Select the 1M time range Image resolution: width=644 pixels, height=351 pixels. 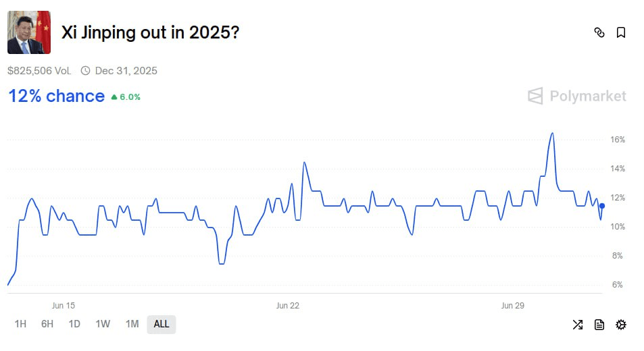tap(132, 325)
